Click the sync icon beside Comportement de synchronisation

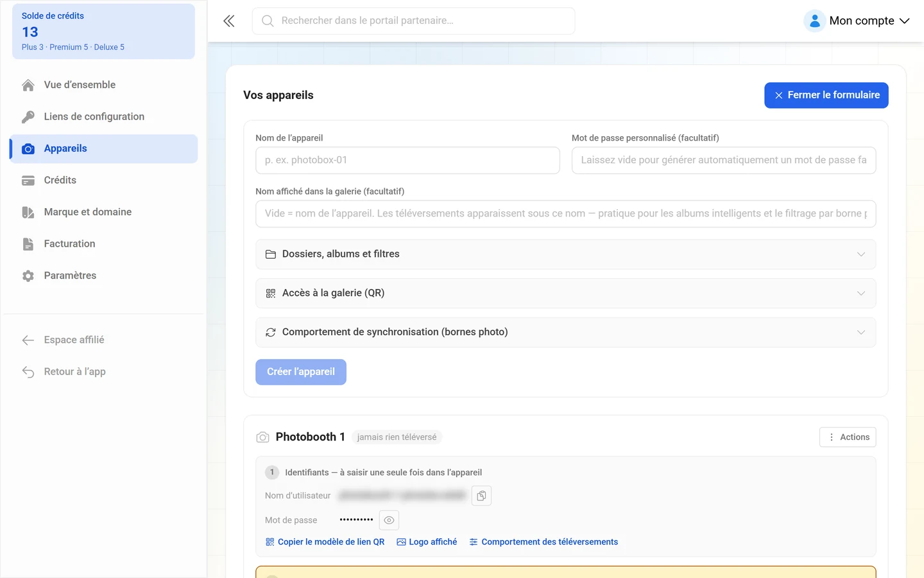[x=271, y=333]
